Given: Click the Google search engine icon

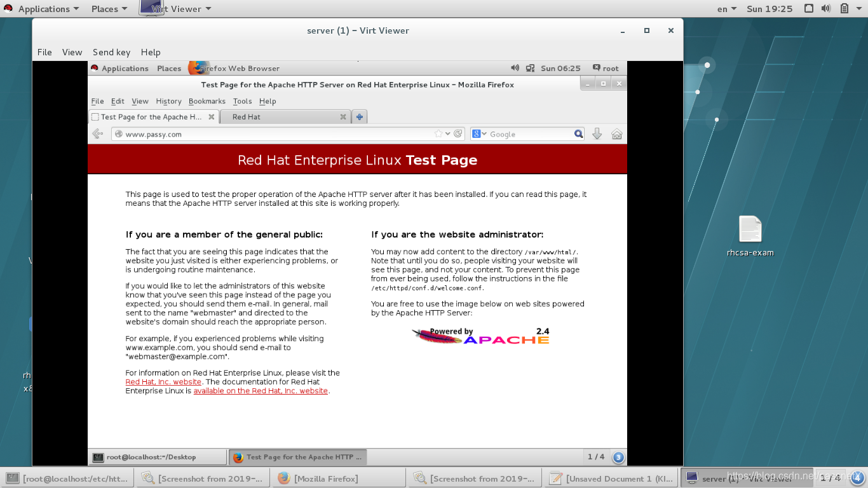Looking at the screenshot, I should point(476,134).
